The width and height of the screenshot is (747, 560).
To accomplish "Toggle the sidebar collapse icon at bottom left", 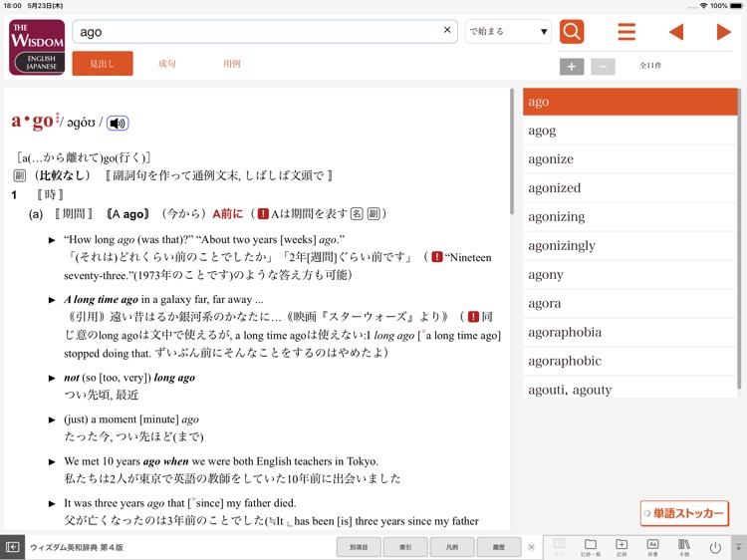I will coord(13,547).
